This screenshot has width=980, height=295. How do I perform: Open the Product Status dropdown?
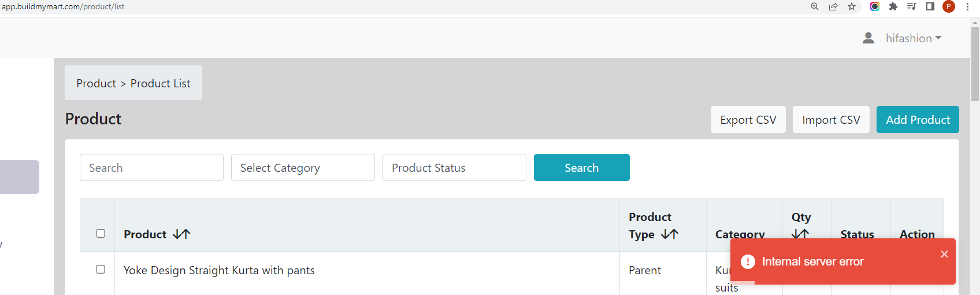454,168
